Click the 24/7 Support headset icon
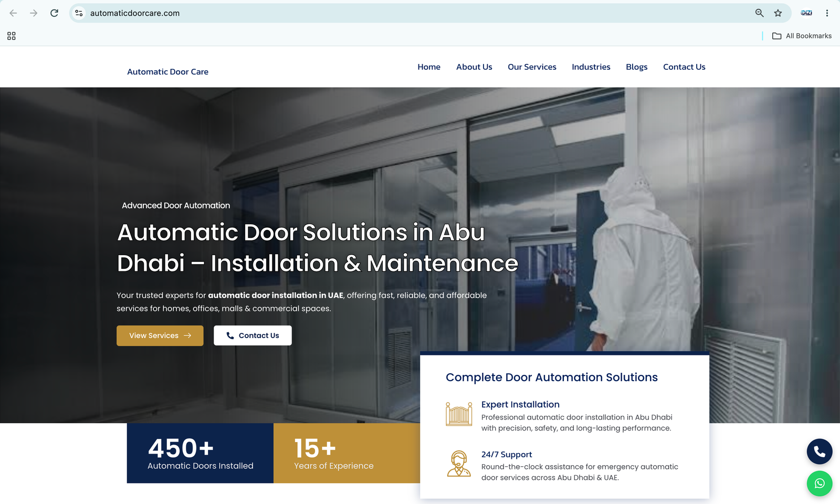The width and height of the screenshot is (840, 504). pos(459,464)
